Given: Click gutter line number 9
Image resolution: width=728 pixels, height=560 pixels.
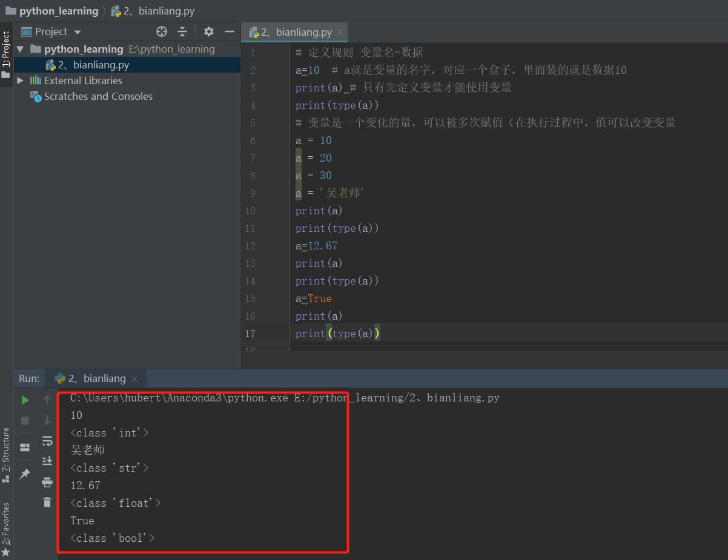Looking at the screenshot, I should pyautogui.click(x=253, y=193).
